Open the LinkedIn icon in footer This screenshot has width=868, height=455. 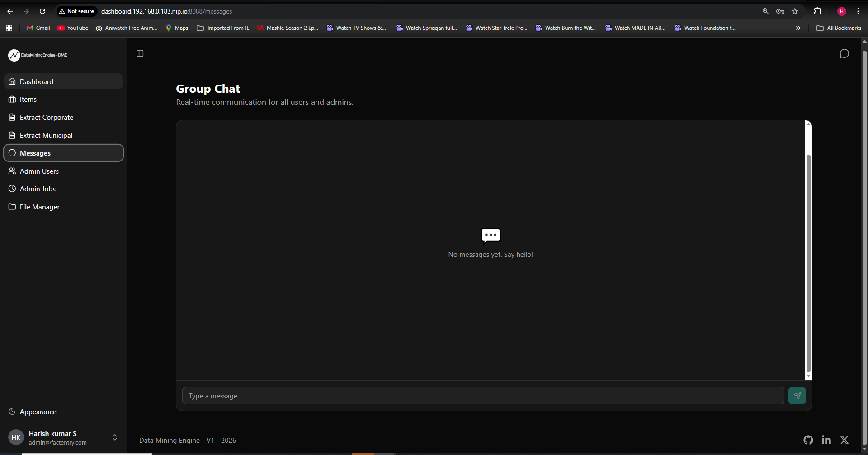826,440
